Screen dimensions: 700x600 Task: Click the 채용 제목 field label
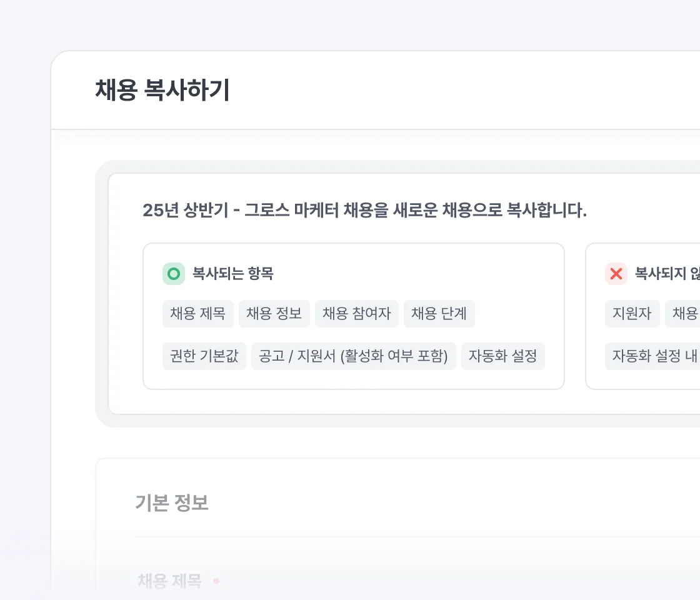click(169, 581)
